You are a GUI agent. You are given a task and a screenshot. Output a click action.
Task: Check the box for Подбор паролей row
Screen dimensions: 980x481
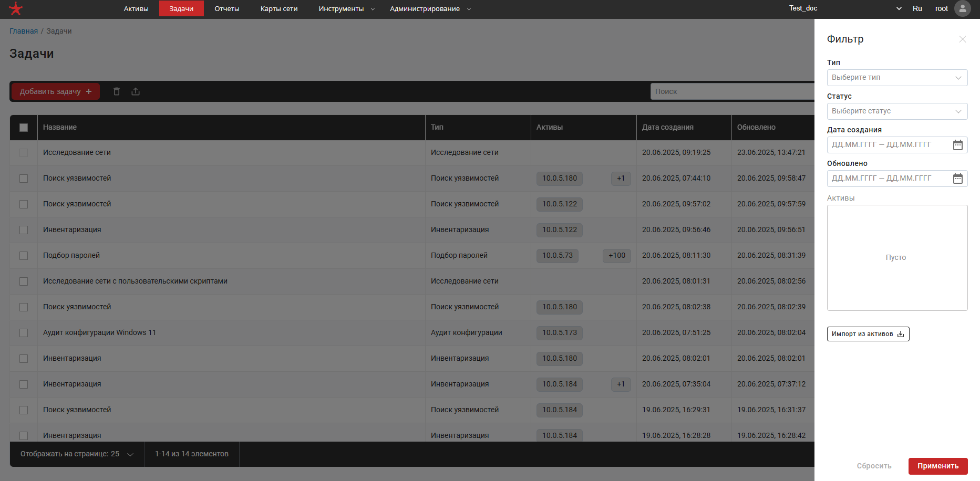click(x=24, y=256)
